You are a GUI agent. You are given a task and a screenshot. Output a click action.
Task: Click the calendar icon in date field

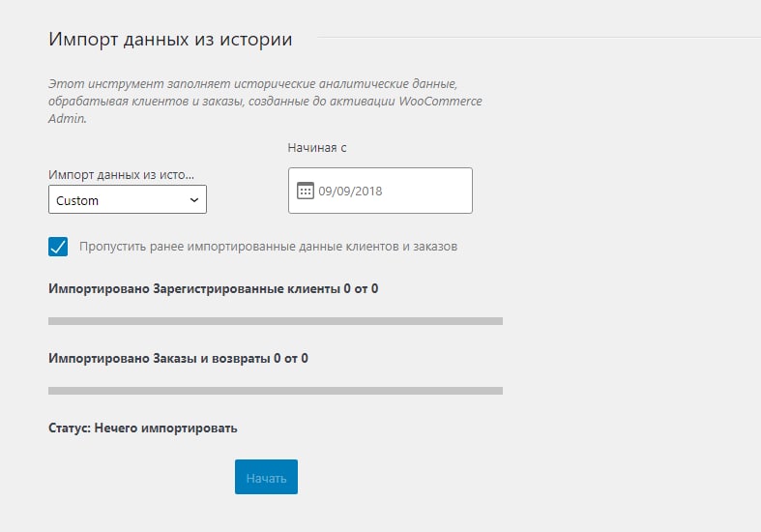coord(306,191)
